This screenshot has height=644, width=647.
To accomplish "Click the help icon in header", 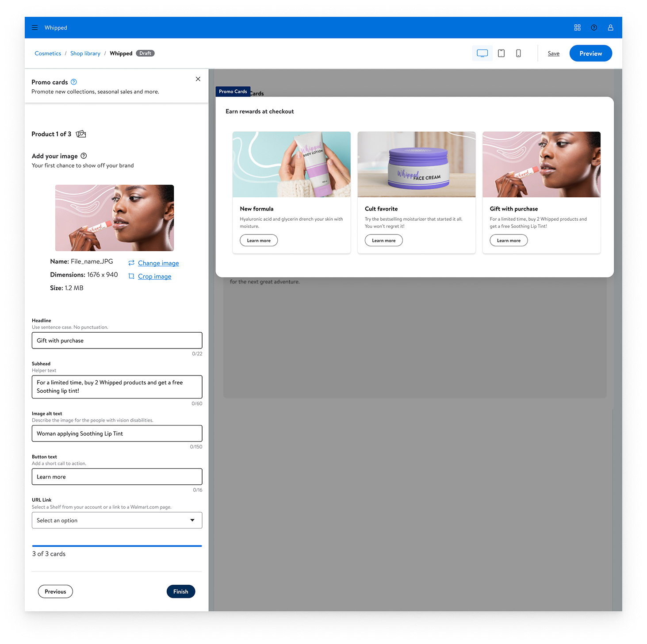I will [594, 27].
